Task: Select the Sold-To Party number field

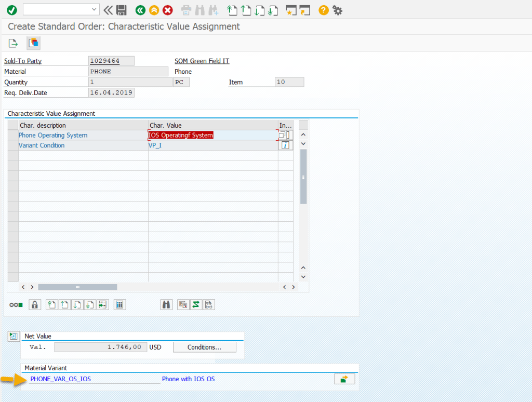Action: (111, 61)
